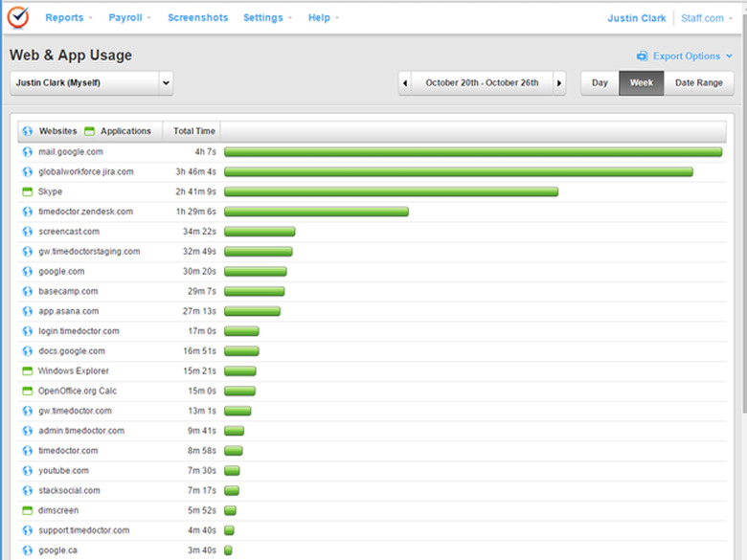Select the Week view toggle
This screenshot has width=747, height=560.
642,83
